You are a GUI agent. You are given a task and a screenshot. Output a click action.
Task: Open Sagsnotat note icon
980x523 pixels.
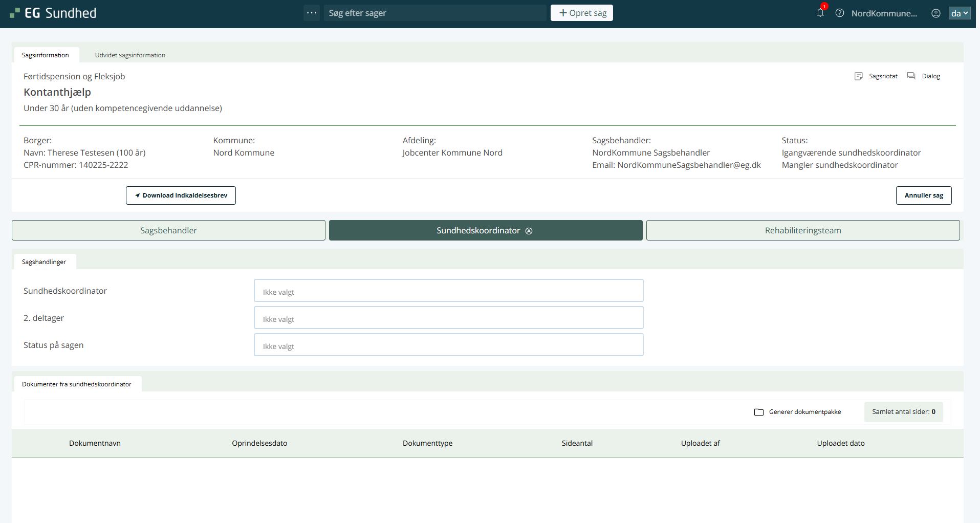tap(859, 76)
